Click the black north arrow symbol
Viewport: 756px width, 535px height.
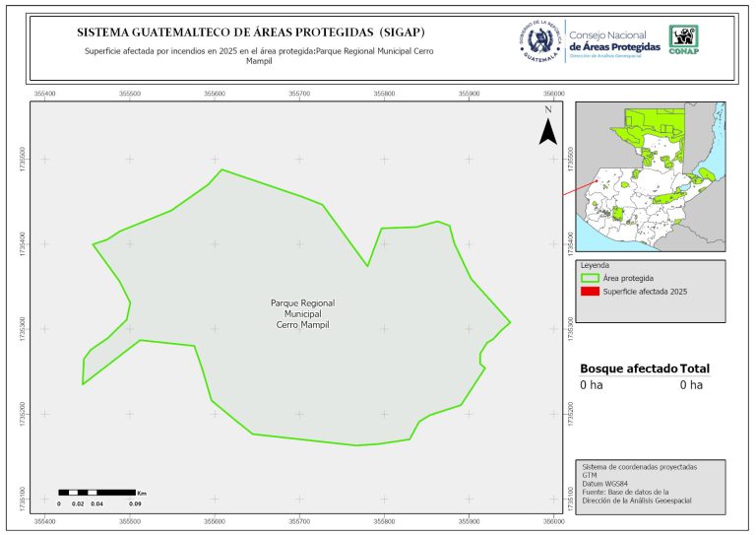tap(548, 131)
